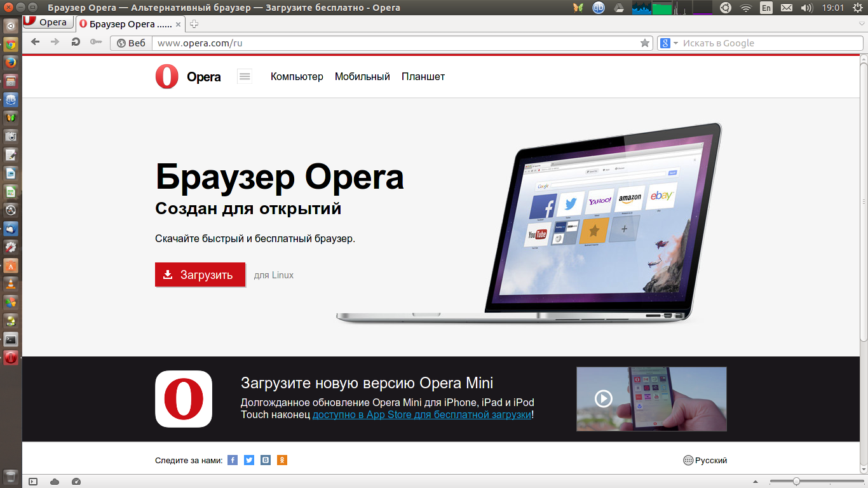Viewport: 868px width, 488px height.
Task: Open Terminal from the launcher
Action: pos(11,339)
